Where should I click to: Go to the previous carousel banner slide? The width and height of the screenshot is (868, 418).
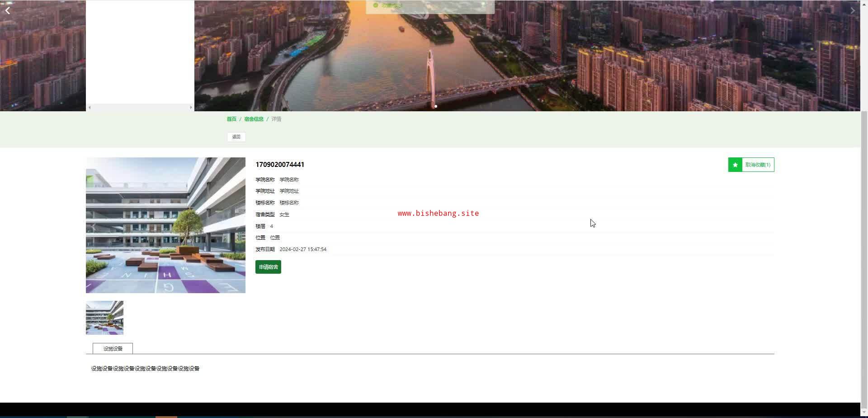click(8, 10)
